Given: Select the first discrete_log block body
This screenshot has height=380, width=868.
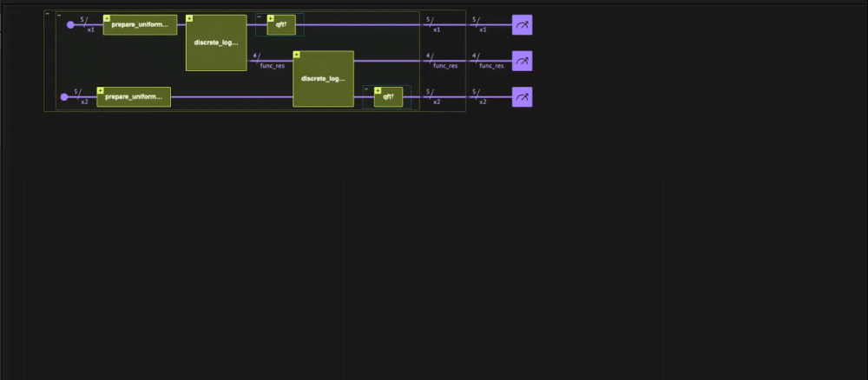Looking at the screenshot, I should (216, 45).
